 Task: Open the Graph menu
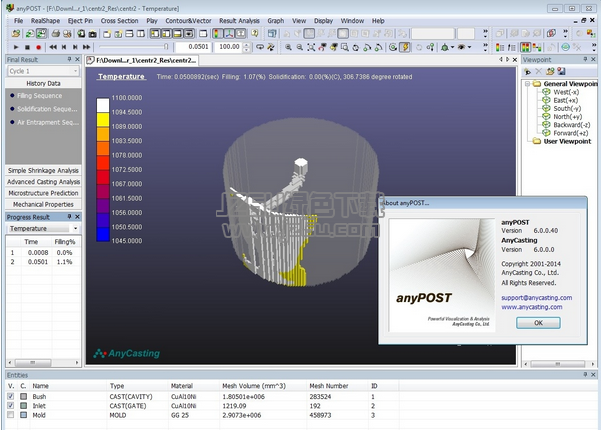coord(276,21)
